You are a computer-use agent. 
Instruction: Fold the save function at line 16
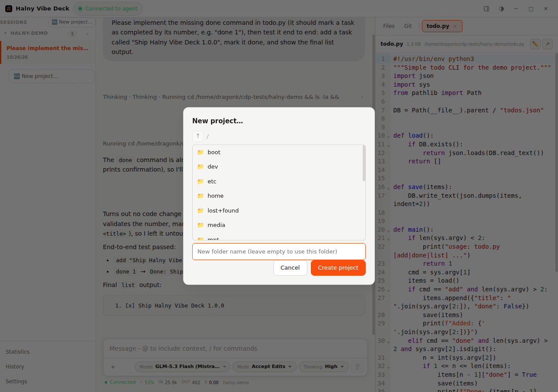[388, 187]
